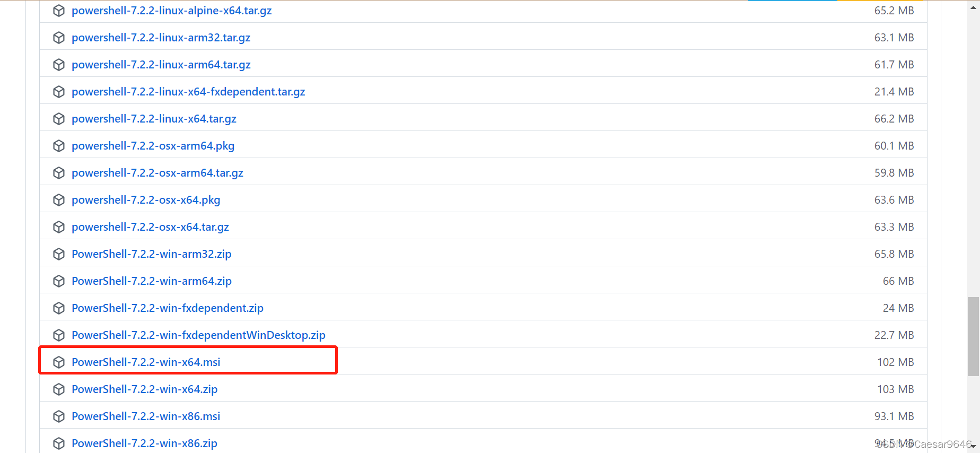
Task: Click the 60.1 MB file size
Action: [x=894, y=146]
